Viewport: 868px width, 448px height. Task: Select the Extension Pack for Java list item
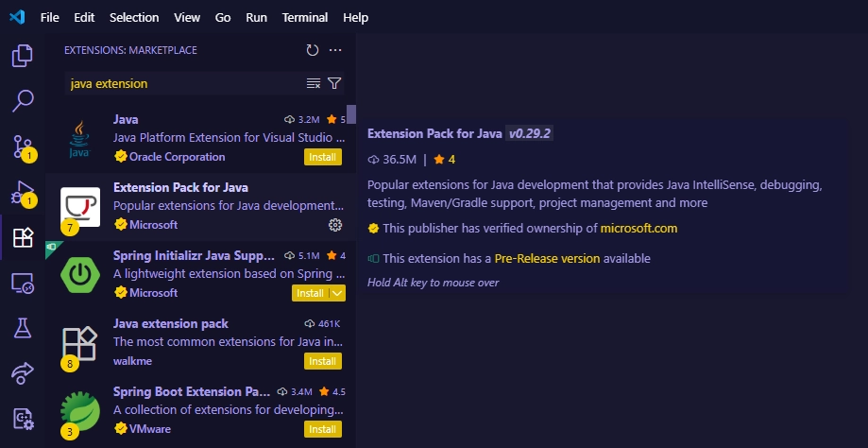200,207
